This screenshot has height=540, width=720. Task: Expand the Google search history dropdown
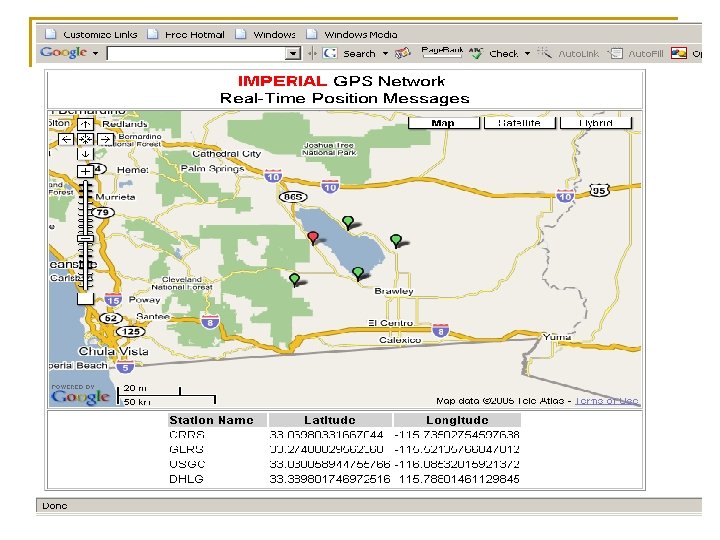(x=293, y=54)
